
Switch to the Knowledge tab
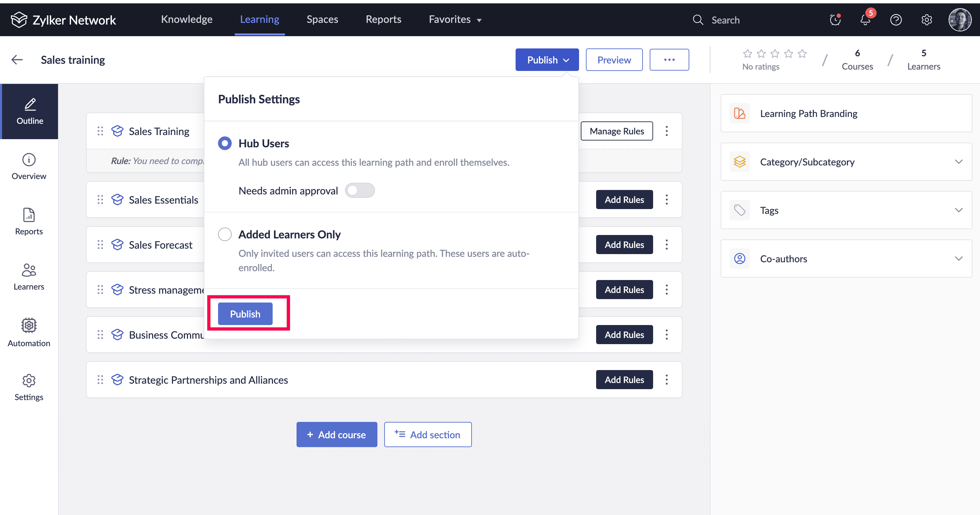click(x=186, y=19)
